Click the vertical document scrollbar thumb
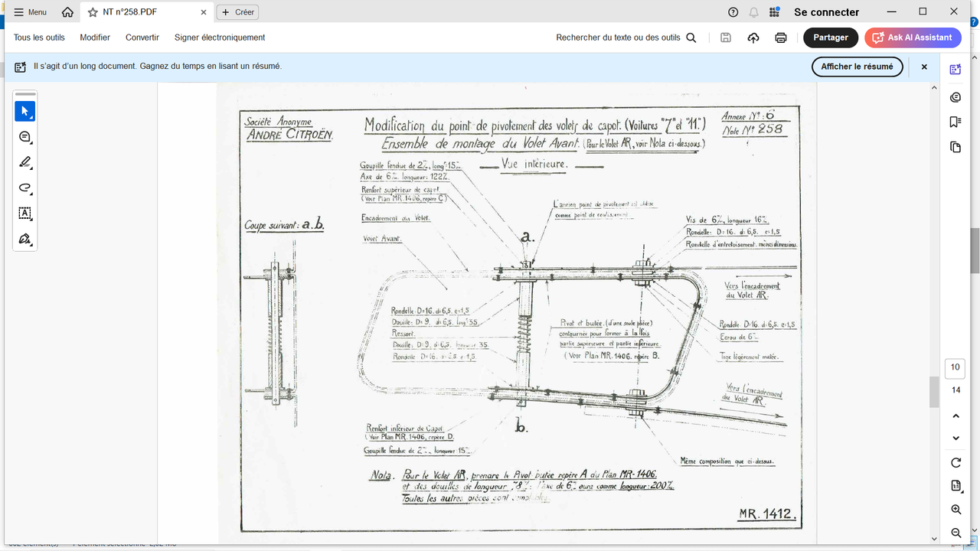This screenshot has width=980, height=551. click(x=934, y=392)
